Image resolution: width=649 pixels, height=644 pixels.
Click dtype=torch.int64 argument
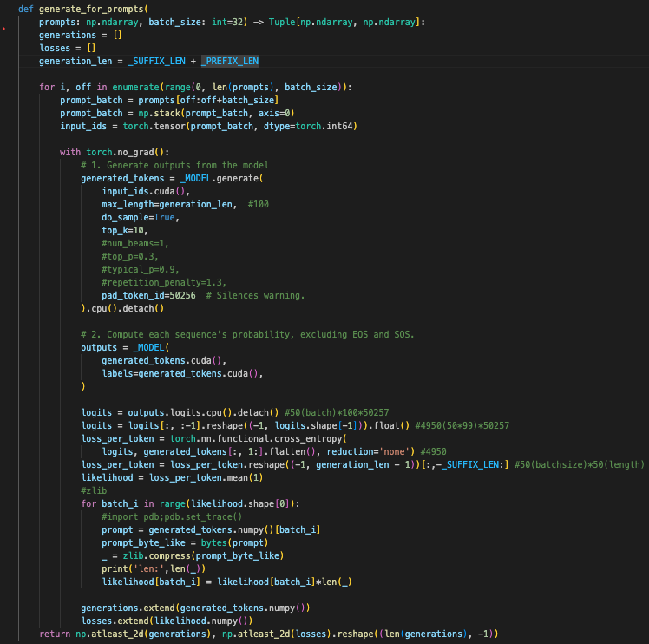(x=307, y=126)
